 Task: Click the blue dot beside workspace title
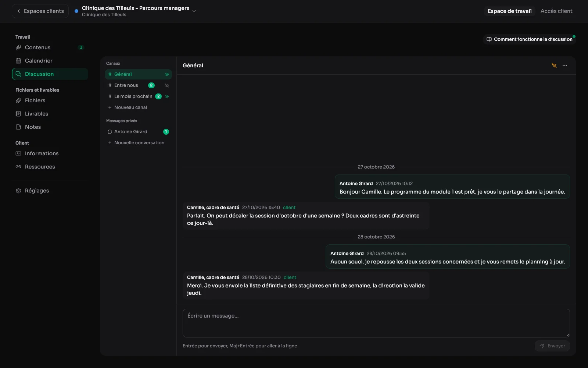(76, 11)
